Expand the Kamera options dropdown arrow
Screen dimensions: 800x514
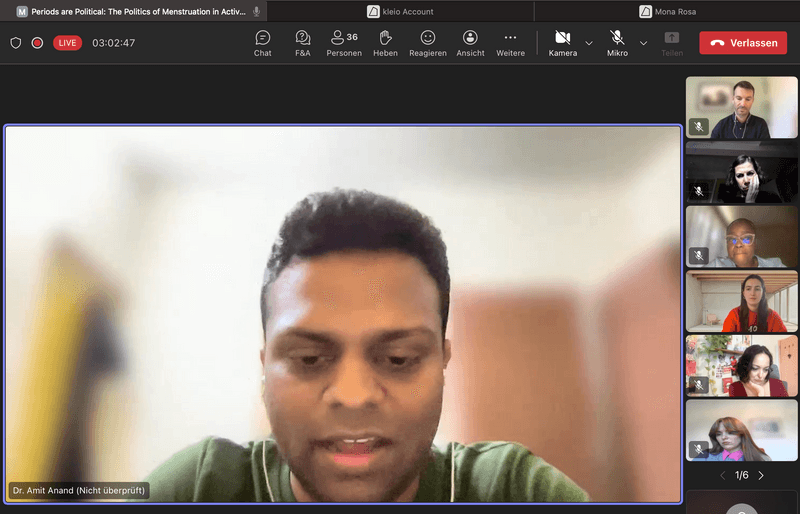coord(589,43)
